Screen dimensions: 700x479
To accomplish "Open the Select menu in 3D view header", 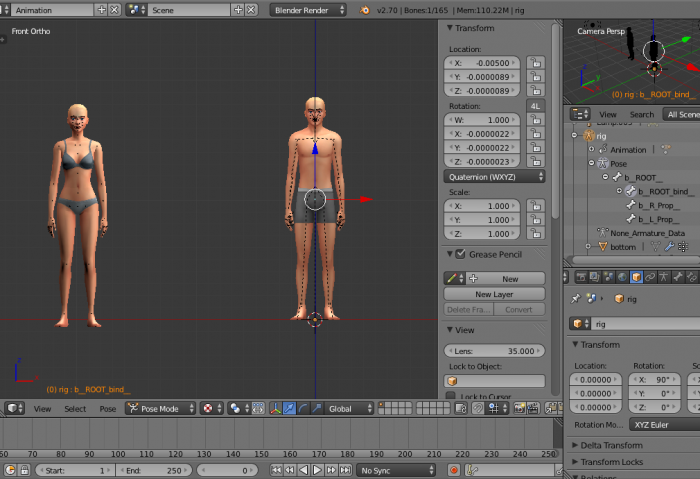I will [x=75, y=409].
